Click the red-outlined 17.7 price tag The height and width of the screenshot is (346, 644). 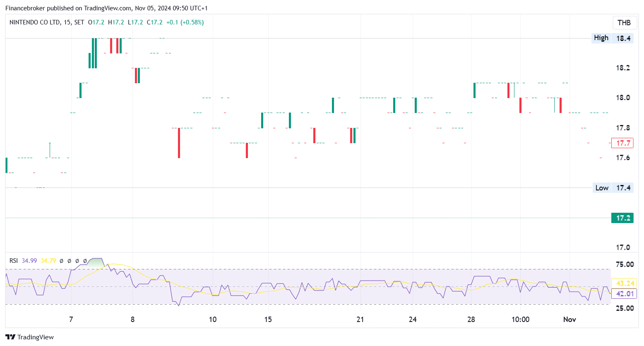pos(622,143)
